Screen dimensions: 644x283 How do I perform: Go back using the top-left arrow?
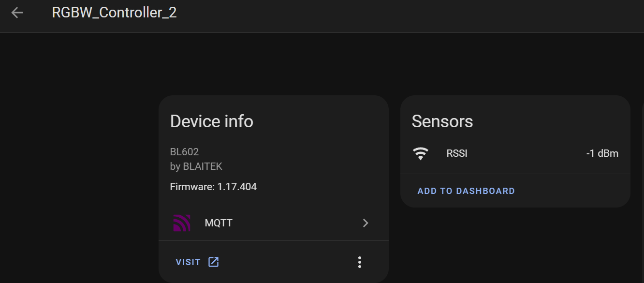(17, 13)
